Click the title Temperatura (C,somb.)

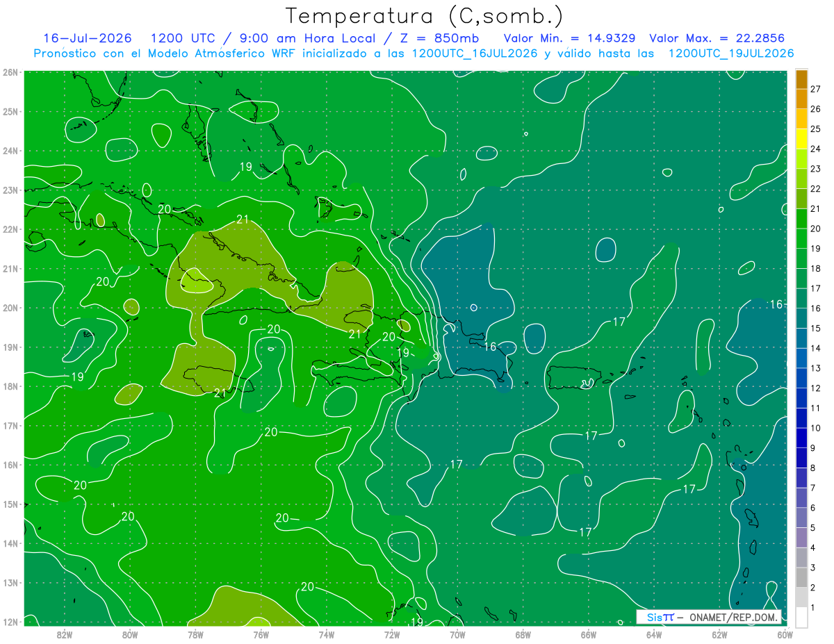pyautogui.click(x=425, y=16)
